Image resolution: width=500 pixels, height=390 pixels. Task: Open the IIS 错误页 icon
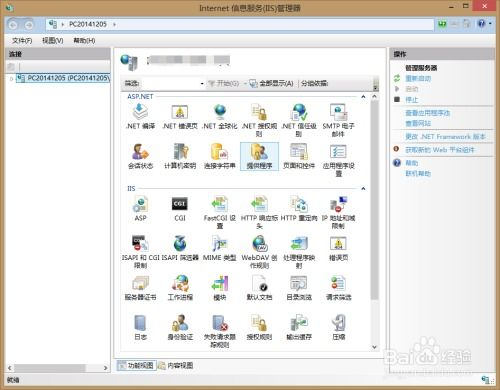338,248
